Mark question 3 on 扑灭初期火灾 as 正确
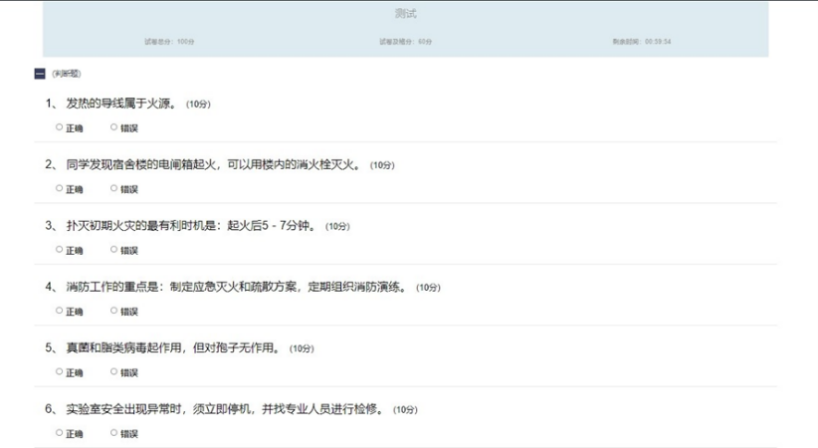Screen dimensions: 818x448 60,249
